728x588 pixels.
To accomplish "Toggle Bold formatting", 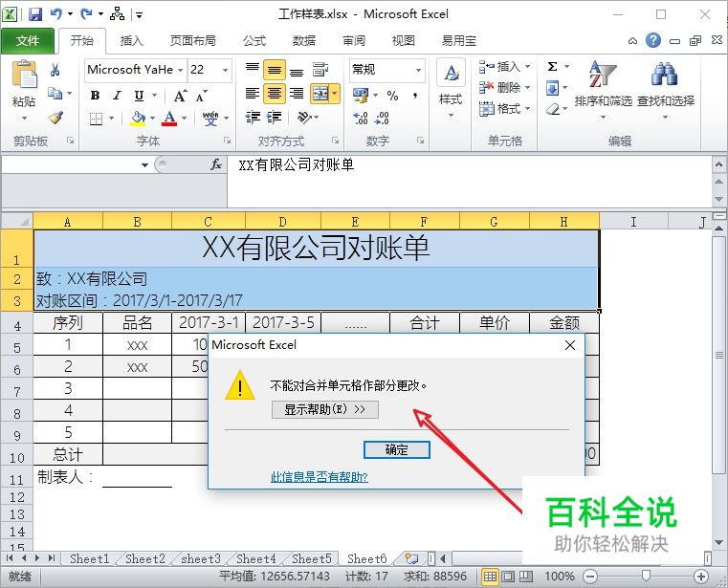I will tap(95, 96).
